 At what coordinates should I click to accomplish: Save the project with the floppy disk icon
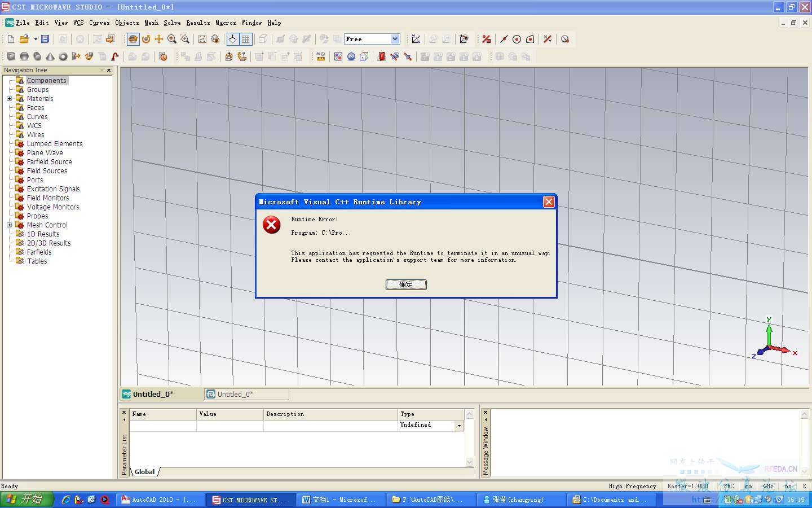click(45, 39)
